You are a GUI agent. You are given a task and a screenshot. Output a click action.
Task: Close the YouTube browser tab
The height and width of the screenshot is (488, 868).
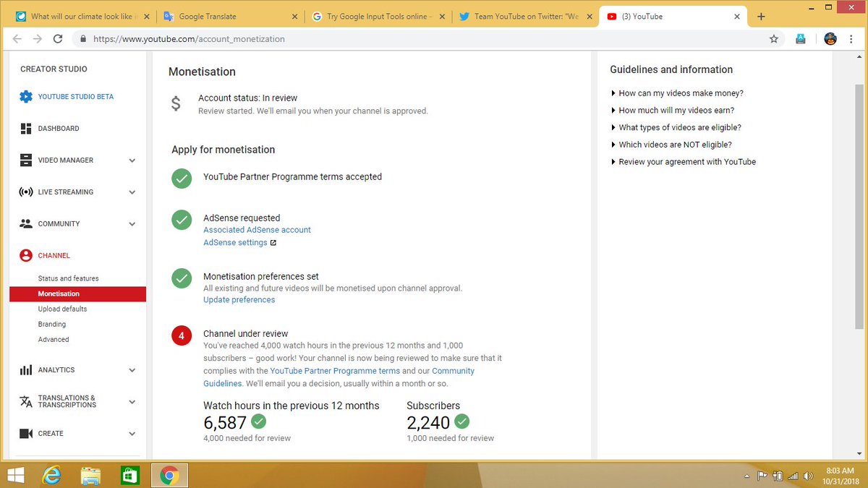pos(736,17)
